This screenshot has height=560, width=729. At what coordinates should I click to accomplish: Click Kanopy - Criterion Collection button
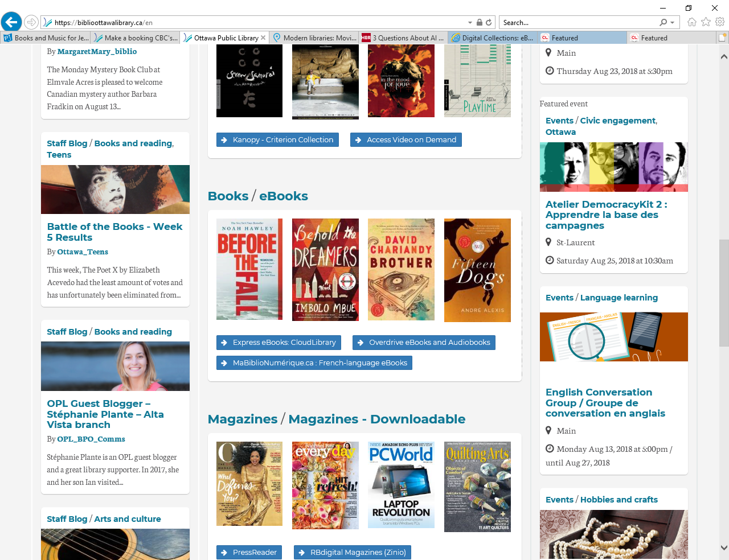point(277,139)
